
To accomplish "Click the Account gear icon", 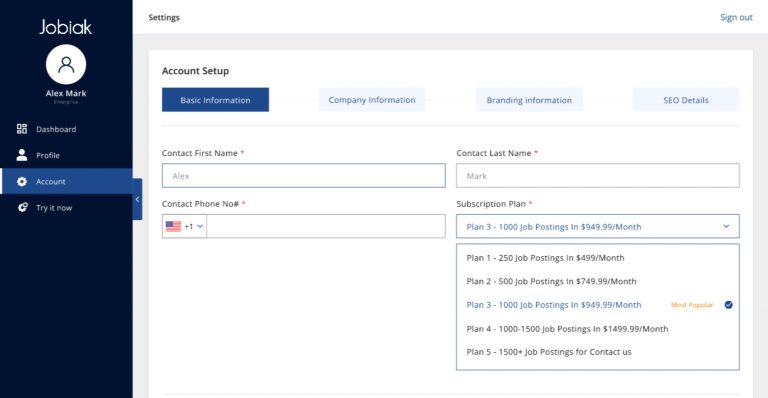I will pos(22,182).
